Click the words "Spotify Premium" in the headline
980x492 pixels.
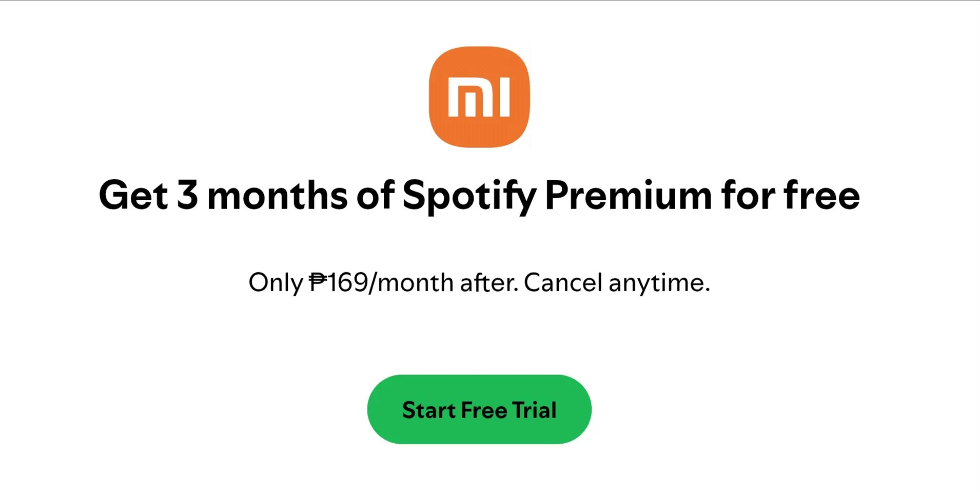point(557,196)
